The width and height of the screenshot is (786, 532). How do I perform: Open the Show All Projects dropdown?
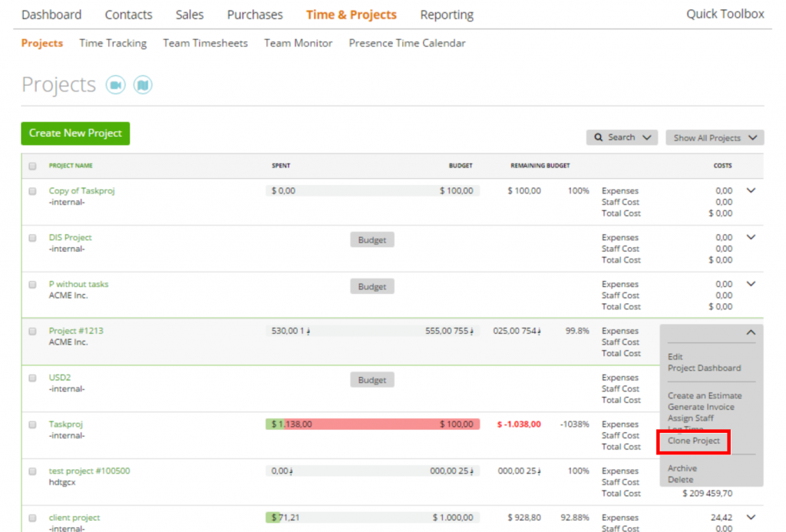[x=714, y=137]
